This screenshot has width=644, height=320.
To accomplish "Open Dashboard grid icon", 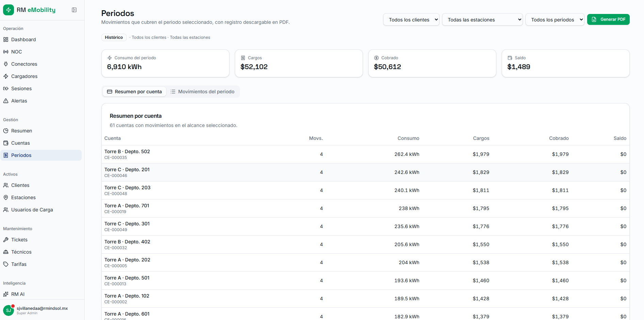I will pos(6,39).
